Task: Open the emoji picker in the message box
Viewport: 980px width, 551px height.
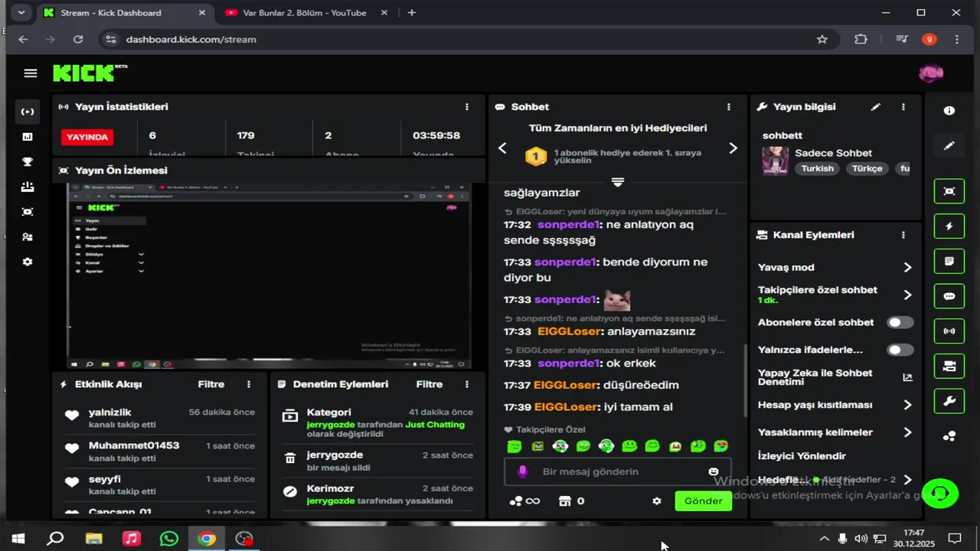Action: click(x=714, y=471)
